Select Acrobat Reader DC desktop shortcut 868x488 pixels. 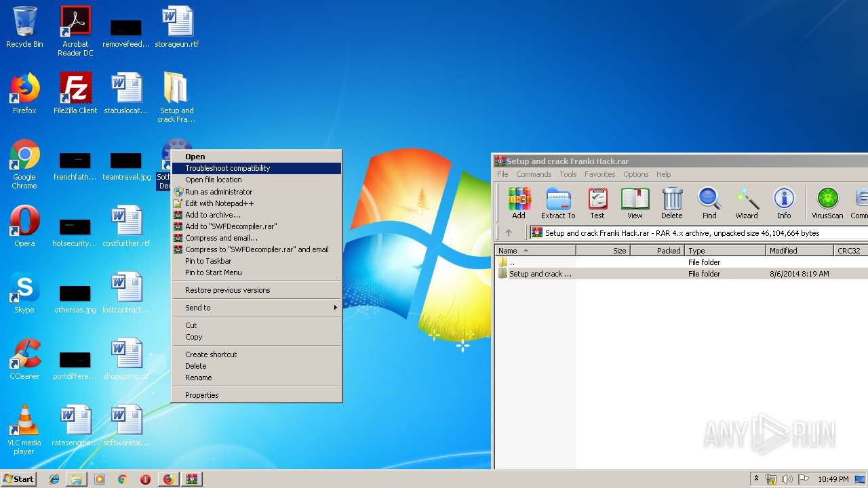pos(75,31)
